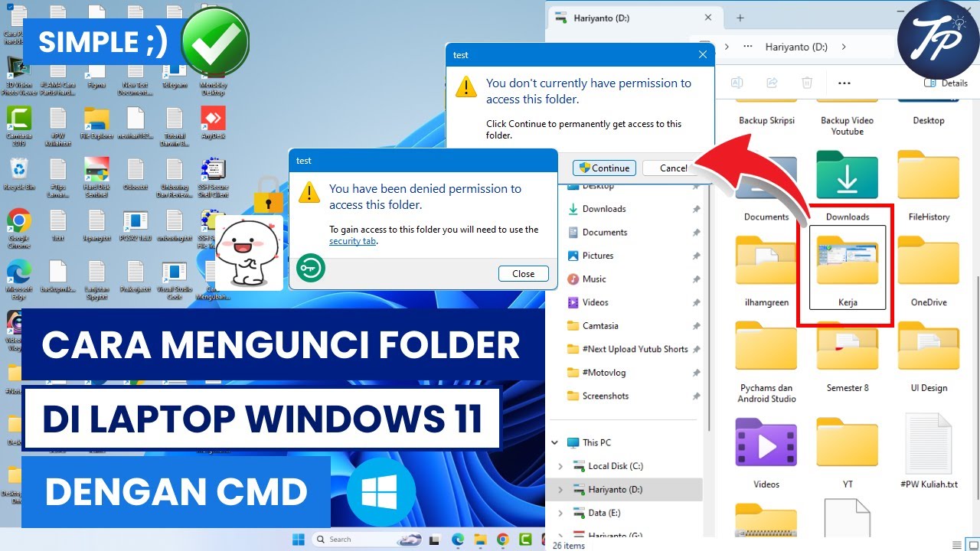Viewport: 980px width, 551px height.
Task: Click the security tab link
Action: [352, 241]
